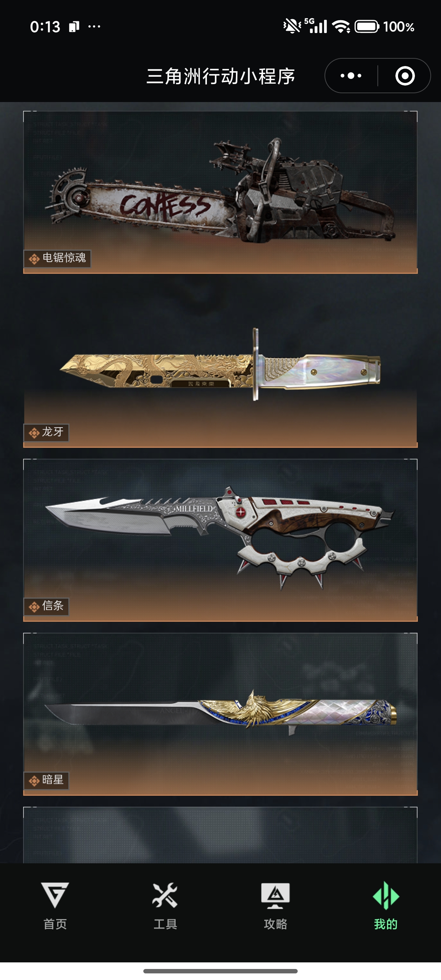The width and height of the screenshot is (441, 980).
Task: Open the 电锯惊魂 chainsaw skin image
Action: coord(220,192)
